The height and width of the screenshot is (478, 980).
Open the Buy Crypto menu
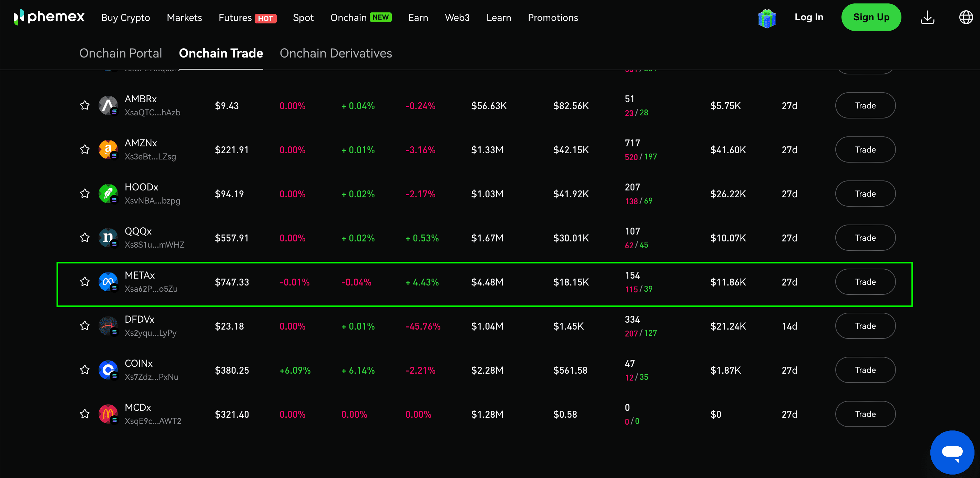tap(125, 18)
